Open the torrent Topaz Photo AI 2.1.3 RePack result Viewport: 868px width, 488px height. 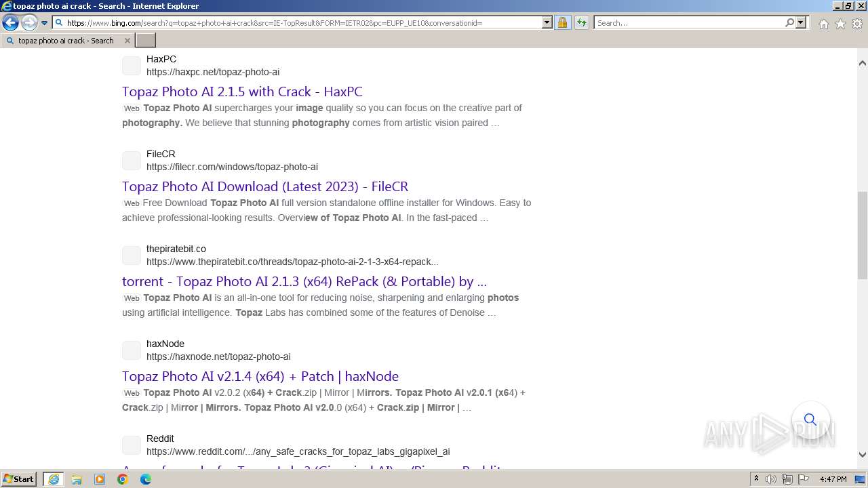pyautogui.click(x=304, y=281)
